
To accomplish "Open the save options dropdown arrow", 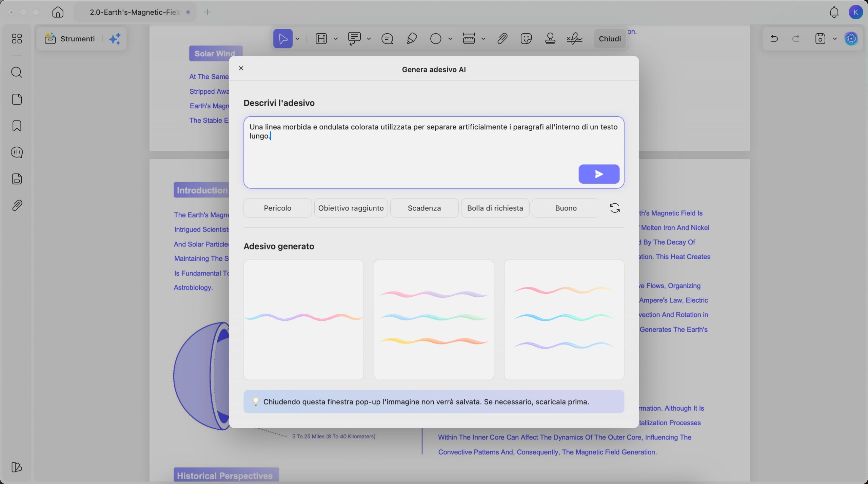I will pos(835,39).
